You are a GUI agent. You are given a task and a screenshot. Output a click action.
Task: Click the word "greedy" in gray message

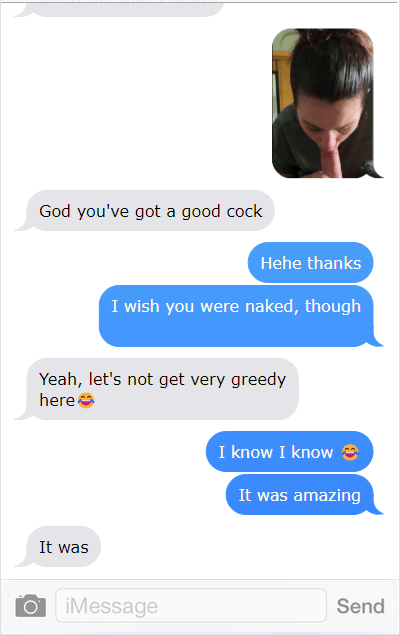[258, 380]
